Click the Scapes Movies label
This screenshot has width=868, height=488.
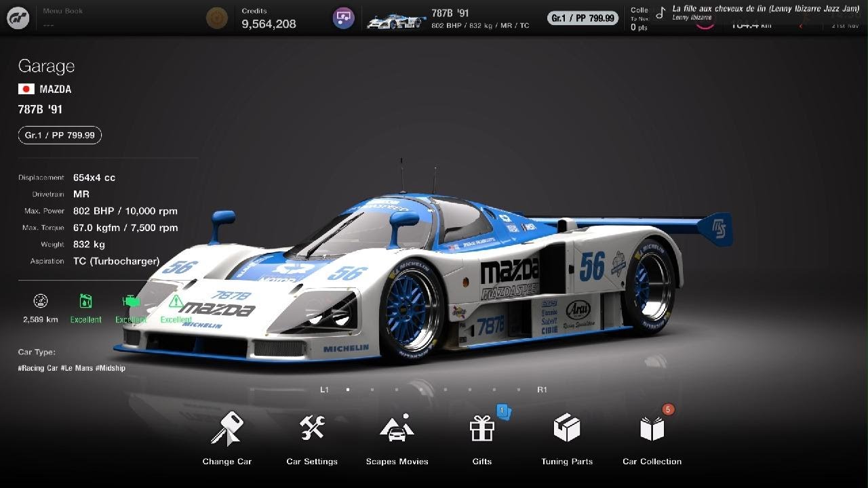[397, 462]
